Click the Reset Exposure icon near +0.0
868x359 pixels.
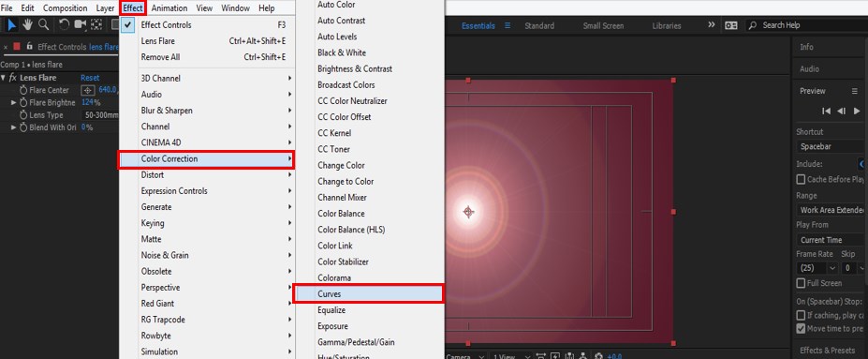pos(597,355)
